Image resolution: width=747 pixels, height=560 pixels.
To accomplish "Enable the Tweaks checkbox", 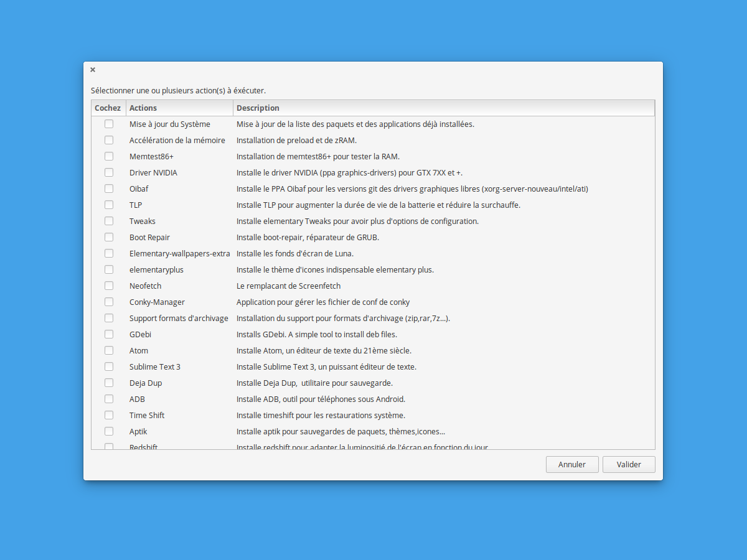I will click(109, 221).
